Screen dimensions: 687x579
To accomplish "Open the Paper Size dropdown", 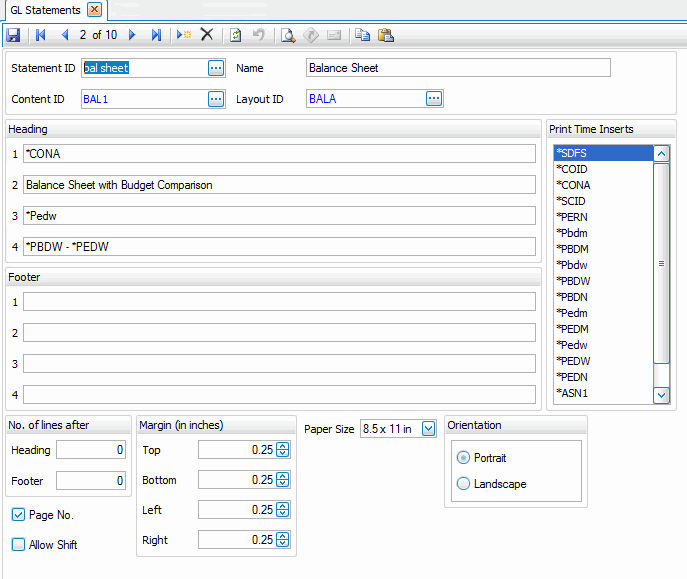I will tap(429, 429).
